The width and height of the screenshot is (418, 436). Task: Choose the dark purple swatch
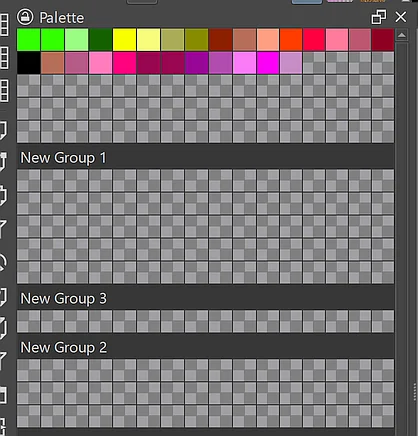196,63
